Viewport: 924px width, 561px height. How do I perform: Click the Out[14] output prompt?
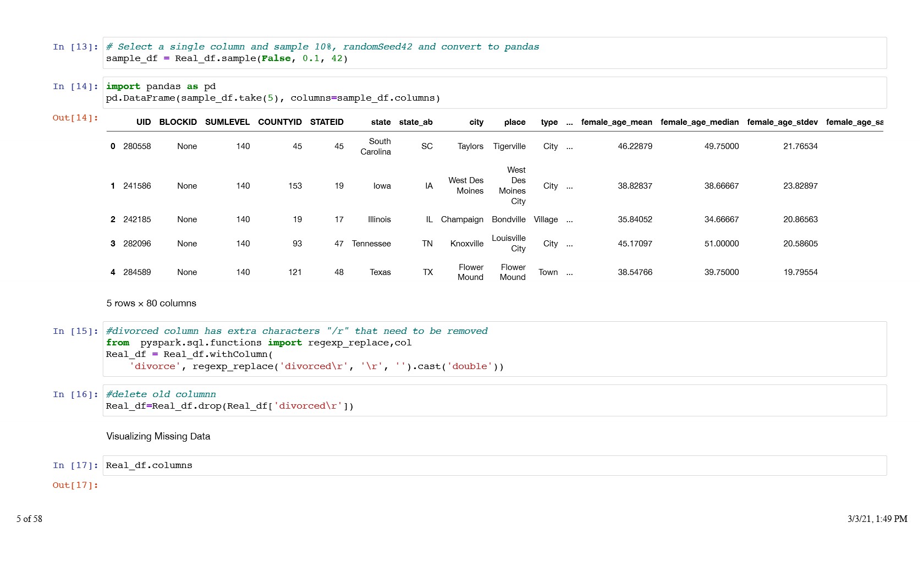click(75, 118)
